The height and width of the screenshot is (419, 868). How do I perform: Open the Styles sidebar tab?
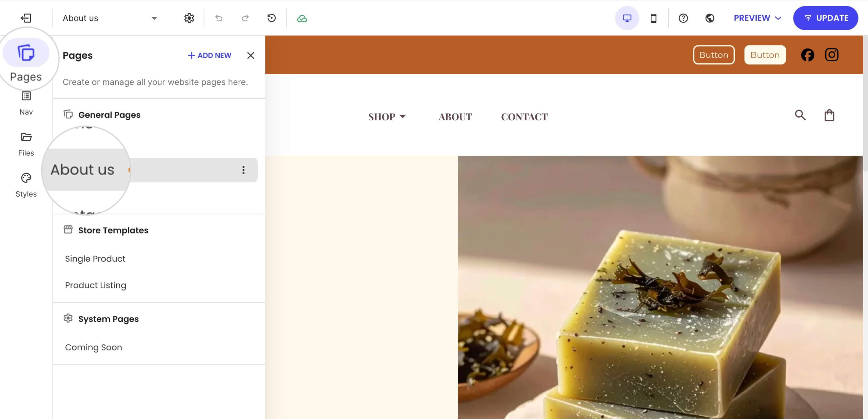[x=26, y=185]
